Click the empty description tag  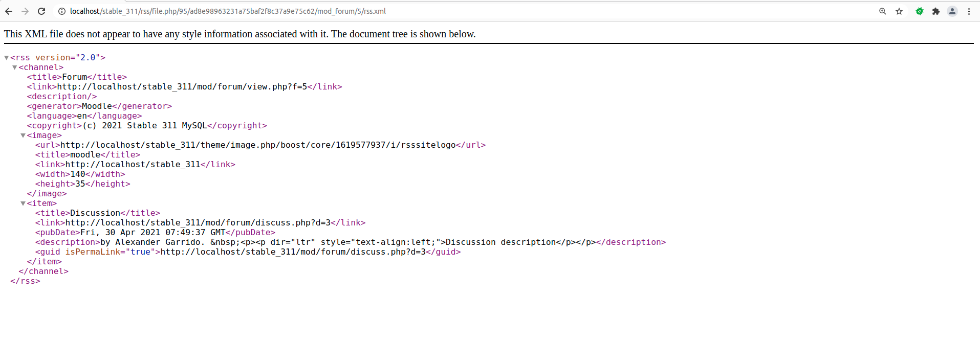coord(62,97)
